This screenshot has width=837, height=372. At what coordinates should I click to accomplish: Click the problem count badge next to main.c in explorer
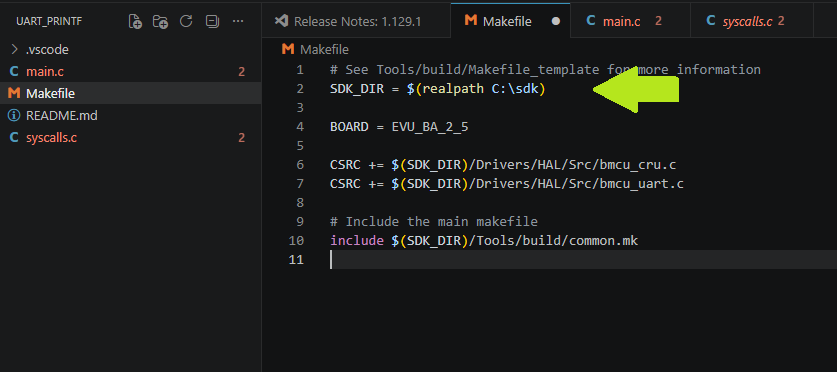pos(242,72)
